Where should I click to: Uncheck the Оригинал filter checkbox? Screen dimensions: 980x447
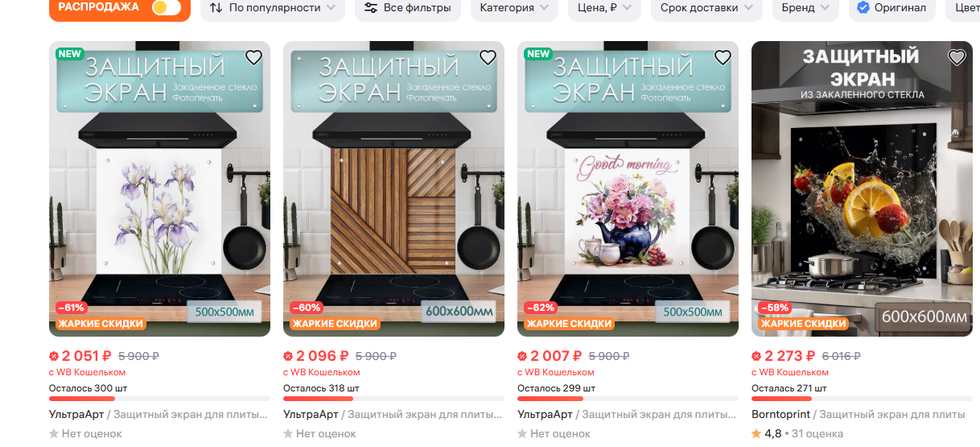pos(863,8)
